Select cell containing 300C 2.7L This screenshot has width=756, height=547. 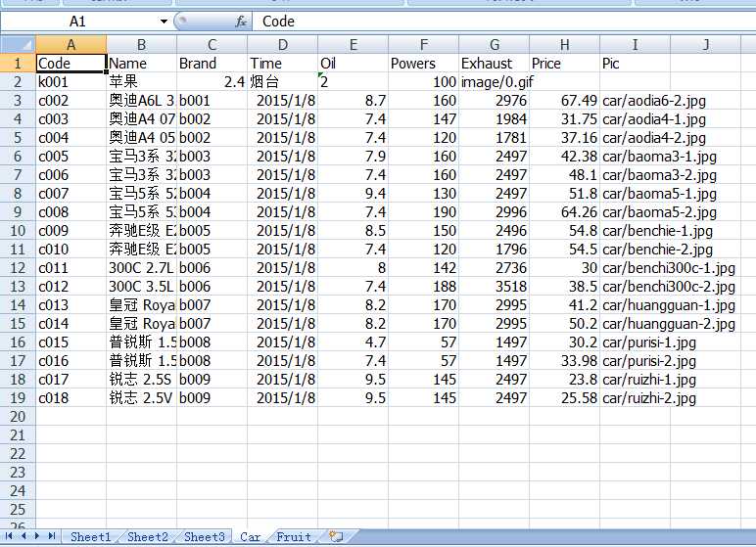click(141, 268)
